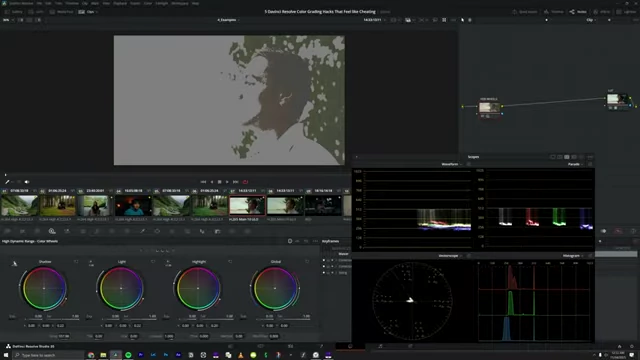Open the Playback menu
640x360 pixels.
point(120,3)
